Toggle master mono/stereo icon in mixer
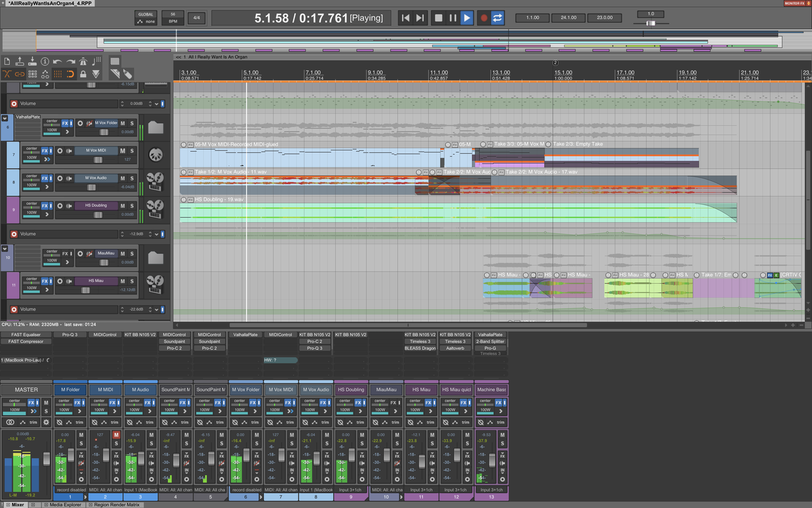 [10, 422]
